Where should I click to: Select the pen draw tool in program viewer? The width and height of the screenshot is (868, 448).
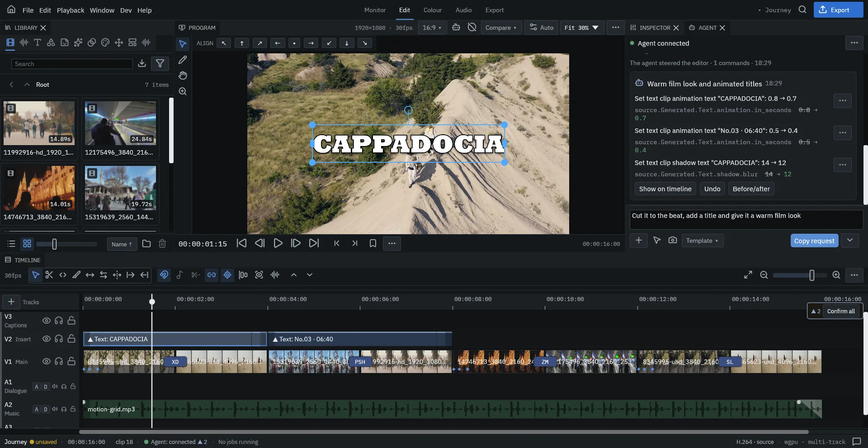[183, 60]
